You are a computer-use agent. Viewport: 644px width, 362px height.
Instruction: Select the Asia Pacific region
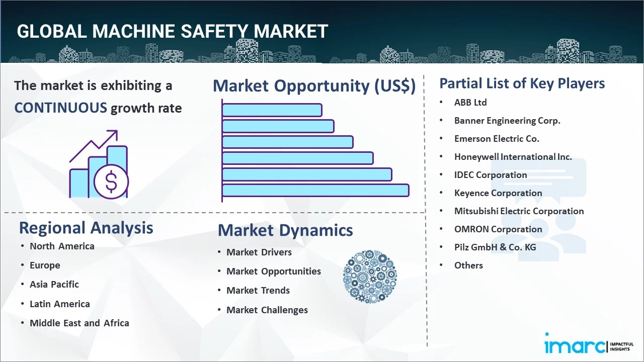point(54,285)
